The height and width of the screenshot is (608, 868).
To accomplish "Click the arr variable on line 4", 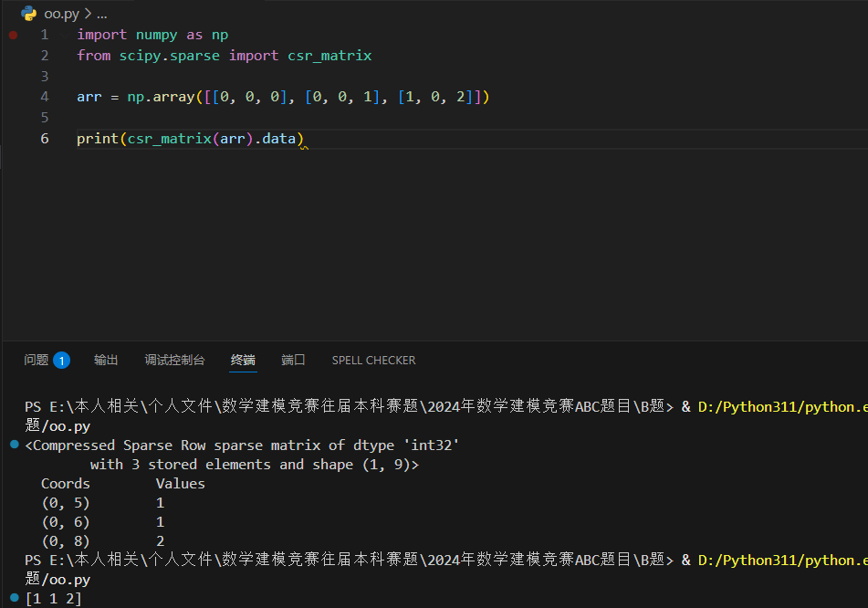I will pos(89,97).
